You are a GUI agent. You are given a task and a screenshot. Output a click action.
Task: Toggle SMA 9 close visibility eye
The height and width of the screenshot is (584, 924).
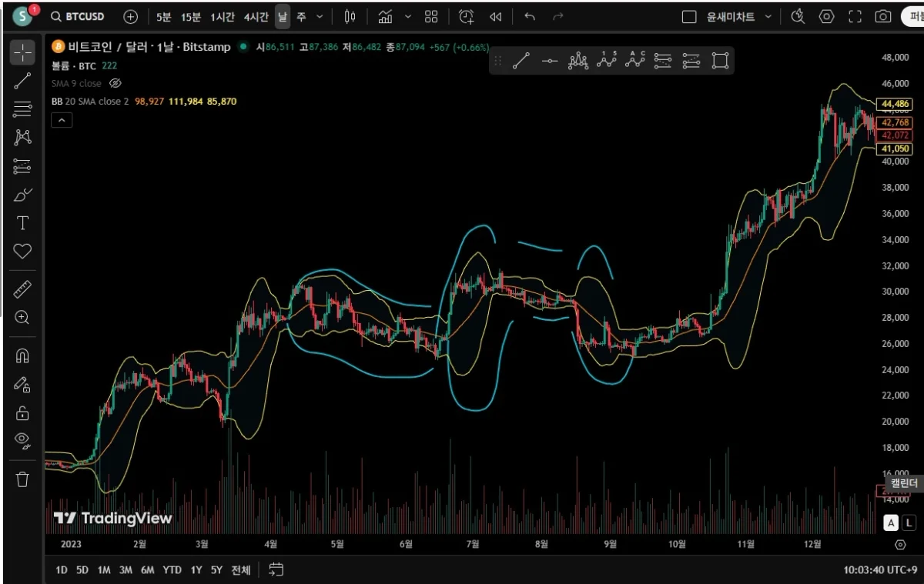[115, 83]
